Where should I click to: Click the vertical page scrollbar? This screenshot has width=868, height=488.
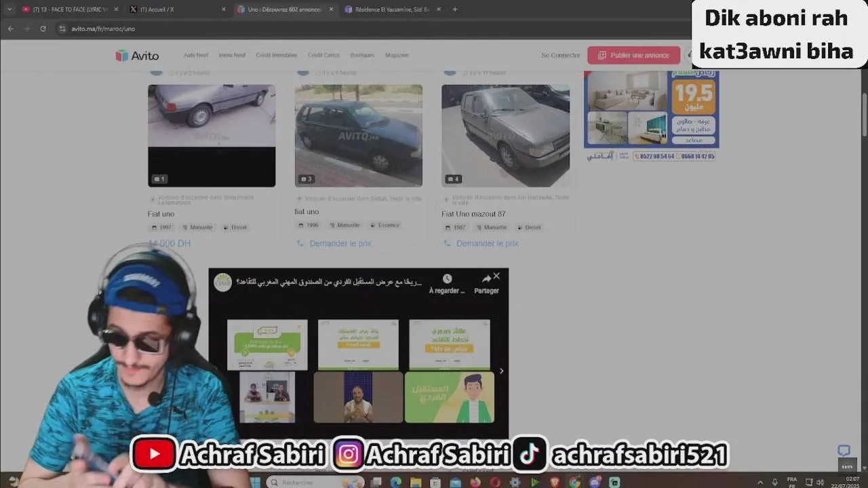click(865, 115)
